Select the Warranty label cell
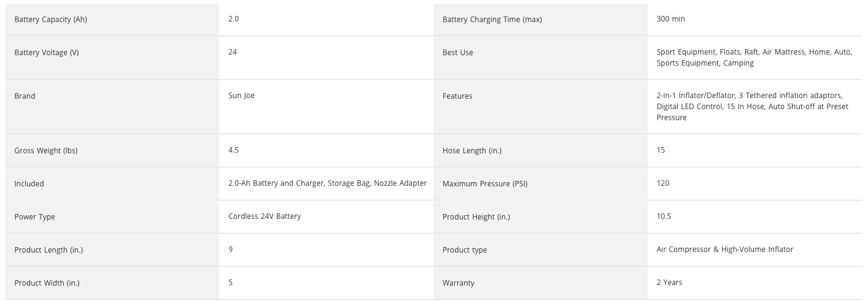Viewport: 868px width, 301px height. 459,283
